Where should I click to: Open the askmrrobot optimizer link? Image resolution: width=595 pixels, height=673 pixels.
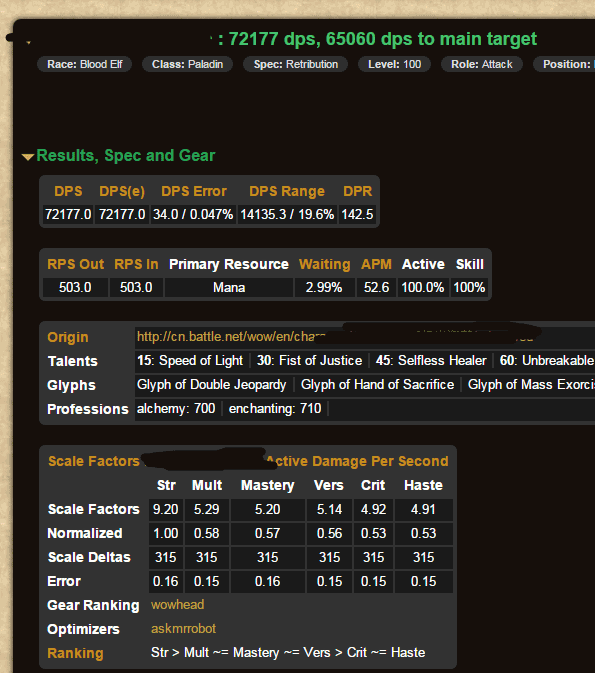click(183, 629)
